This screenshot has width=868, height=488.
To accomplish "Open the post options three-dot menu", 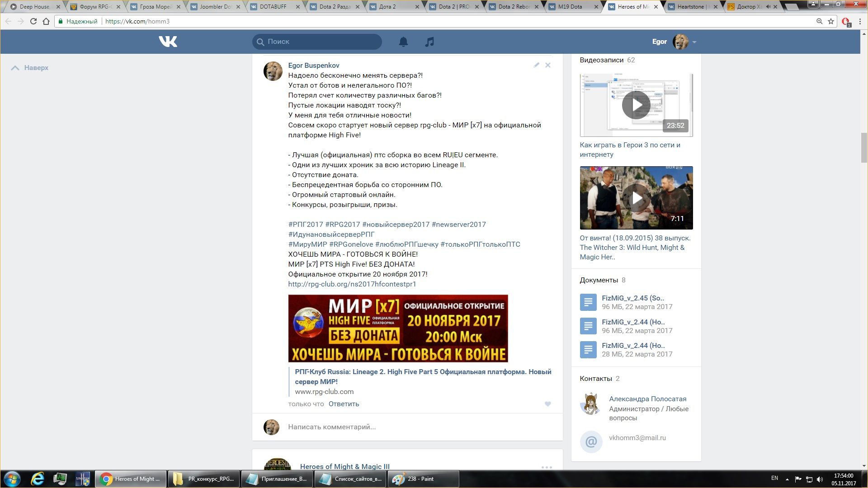I will (547, 467).
